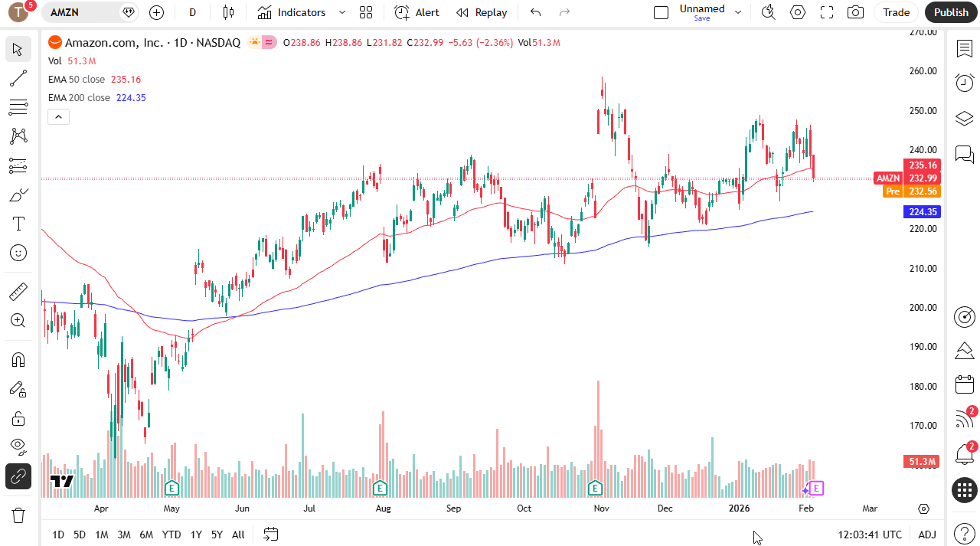Image resolution: width=980 pixels, height=546 pixels.
Task: Open the emoji icons tool
Action: click(18, 253)
